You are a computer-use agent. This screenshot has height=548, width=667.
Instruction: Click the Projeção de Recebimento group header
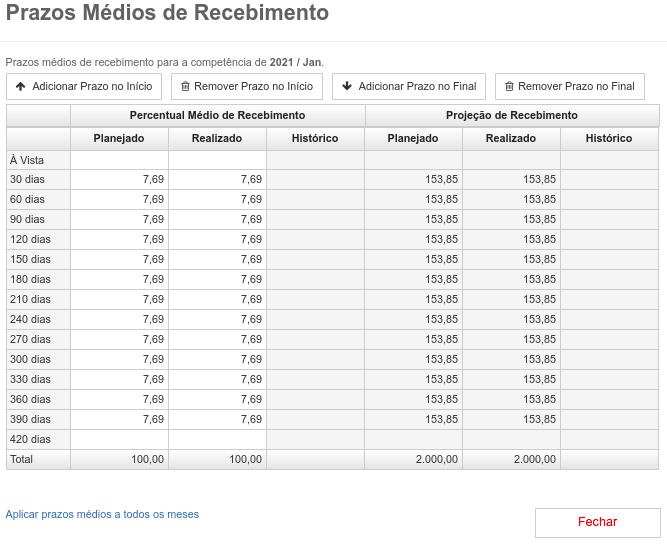point(512,115)
